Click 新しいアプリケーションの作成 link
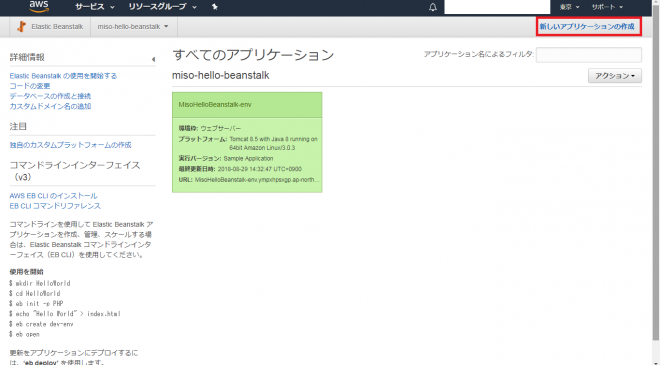Image resolution: width=660 pixels, height=365 pixels. point(587,27)
